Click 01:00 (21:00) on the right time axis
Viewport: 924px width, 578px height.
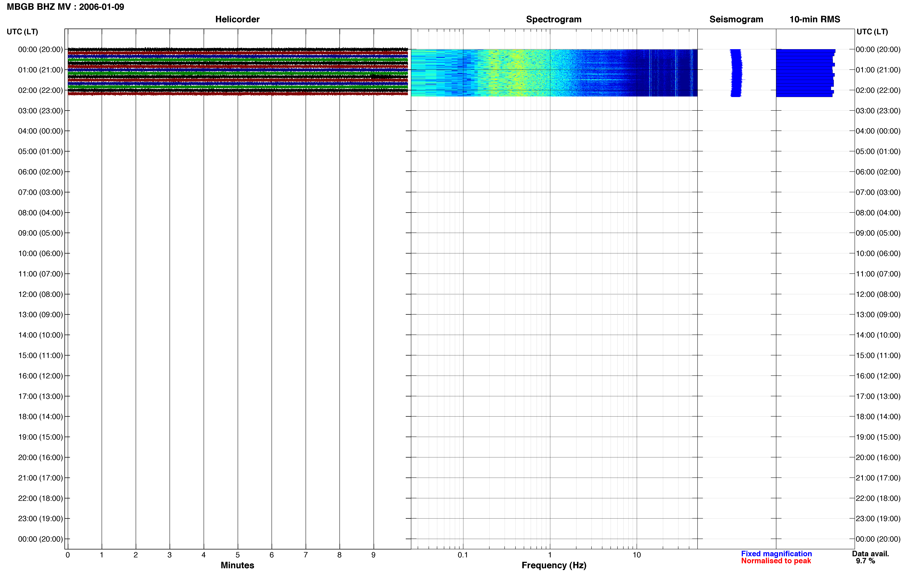[x=878, y=70]
